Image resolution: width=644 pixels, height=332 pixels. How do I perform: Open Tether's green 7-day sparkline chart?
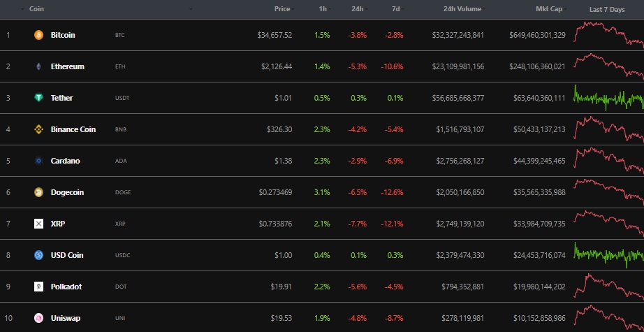608,98
